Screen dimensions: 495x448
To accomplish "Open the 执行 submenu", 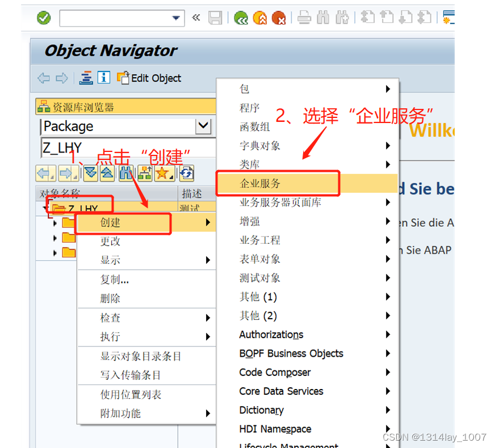I will tap(147, 337).
